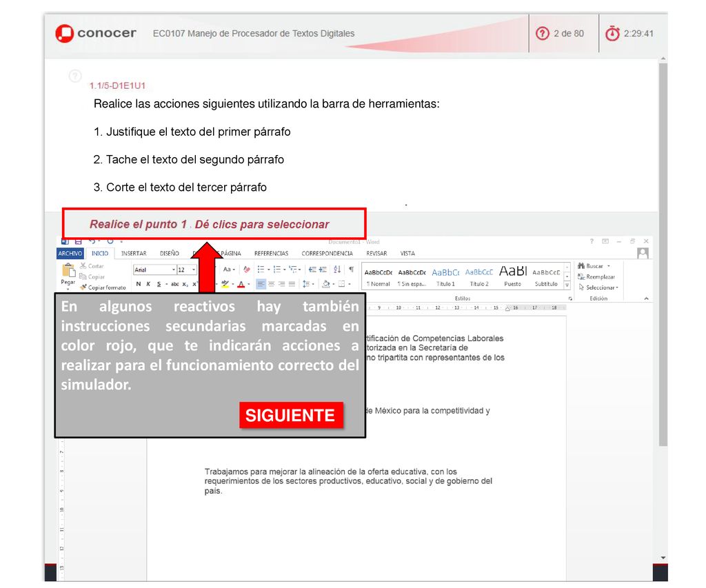Switch to the INSERTAR tab

coord(134,254)
